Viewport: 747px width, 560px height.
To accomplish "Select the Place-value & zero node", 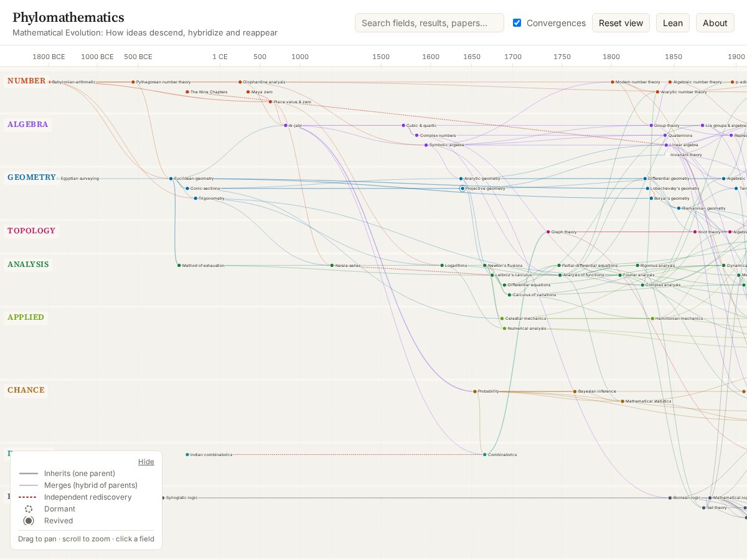I will point(271,102).
